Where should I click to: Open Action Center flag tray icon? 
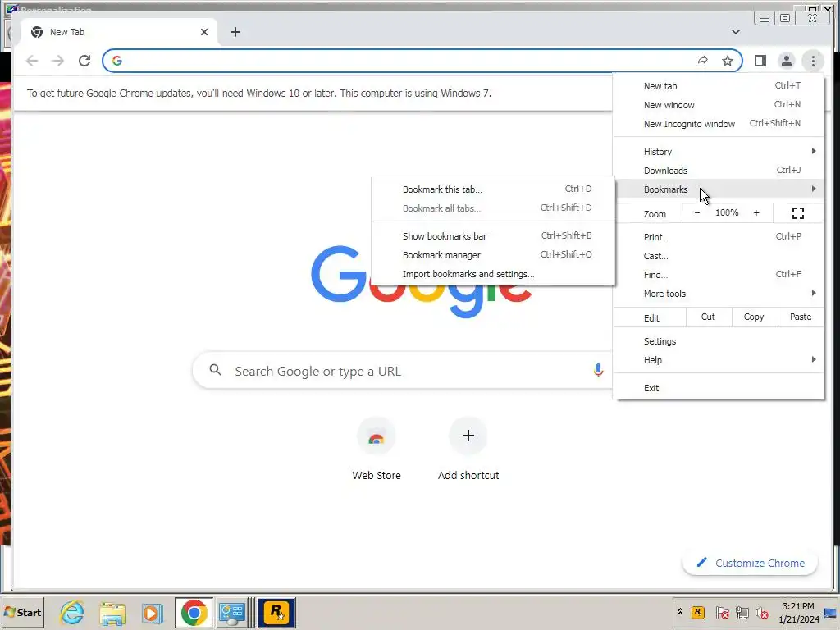(722, 612)
